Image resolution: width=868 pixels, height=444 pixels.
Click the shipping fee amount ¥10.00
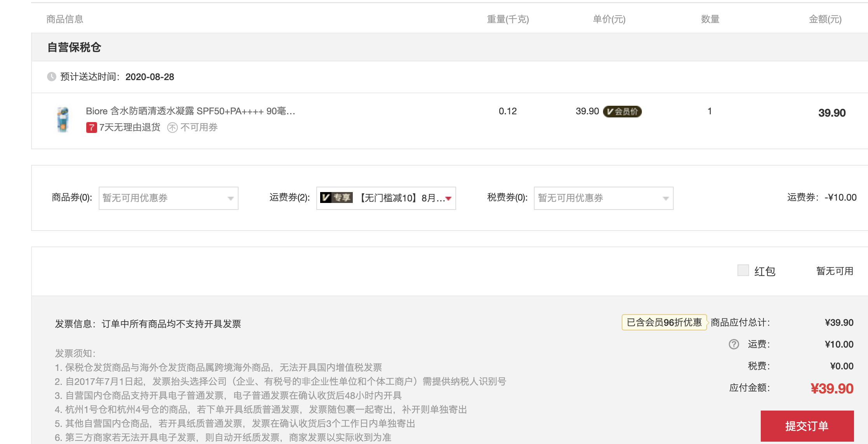[x=839, y=344]
